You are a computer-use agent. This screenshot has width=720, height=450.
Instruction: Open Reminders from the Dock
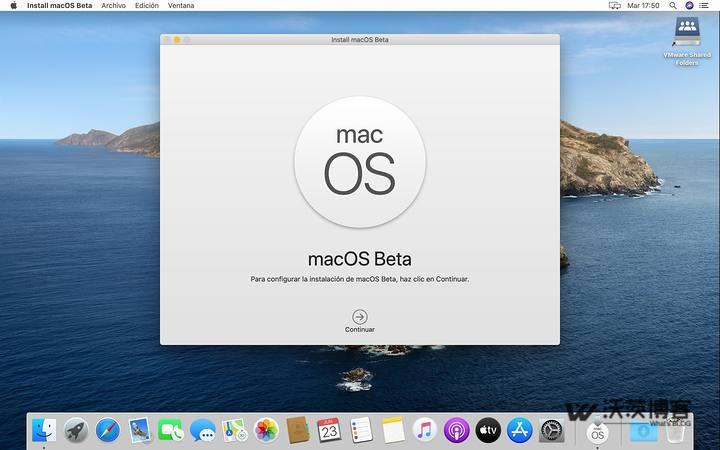point(361,430)
